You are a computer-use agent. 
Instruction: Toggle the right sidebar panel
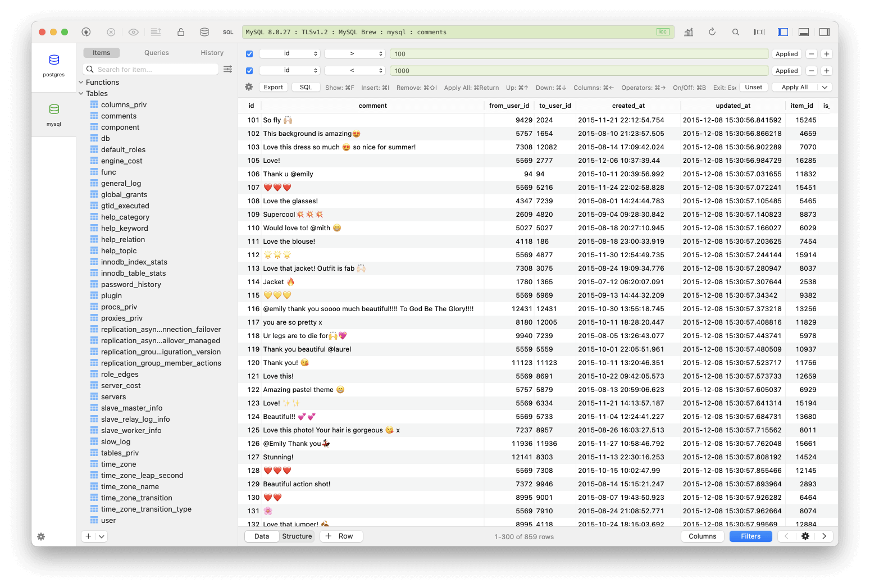[x=825, y=32]
